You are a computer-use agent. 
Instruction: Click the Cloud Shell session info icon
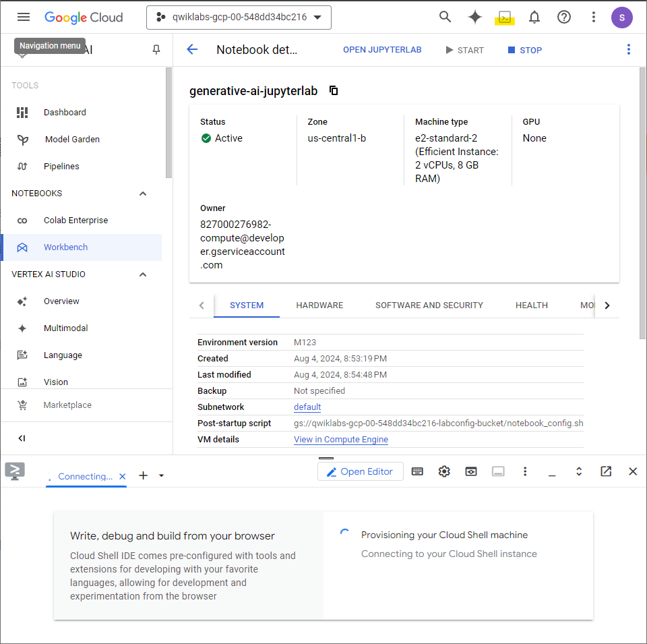point(498,471)
